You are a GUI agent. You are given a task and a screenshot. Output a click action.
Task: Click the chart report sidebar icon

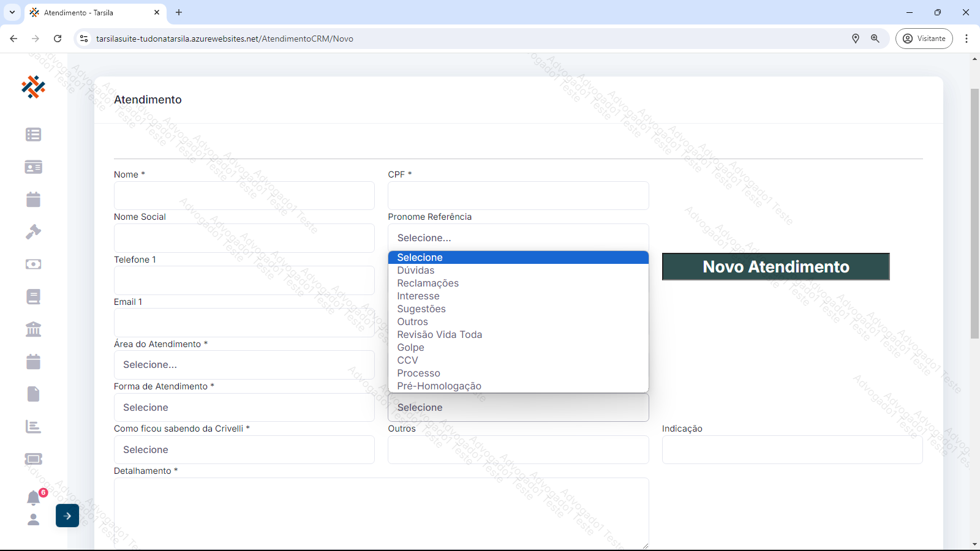pyautogui.click(x=33, y=427)
